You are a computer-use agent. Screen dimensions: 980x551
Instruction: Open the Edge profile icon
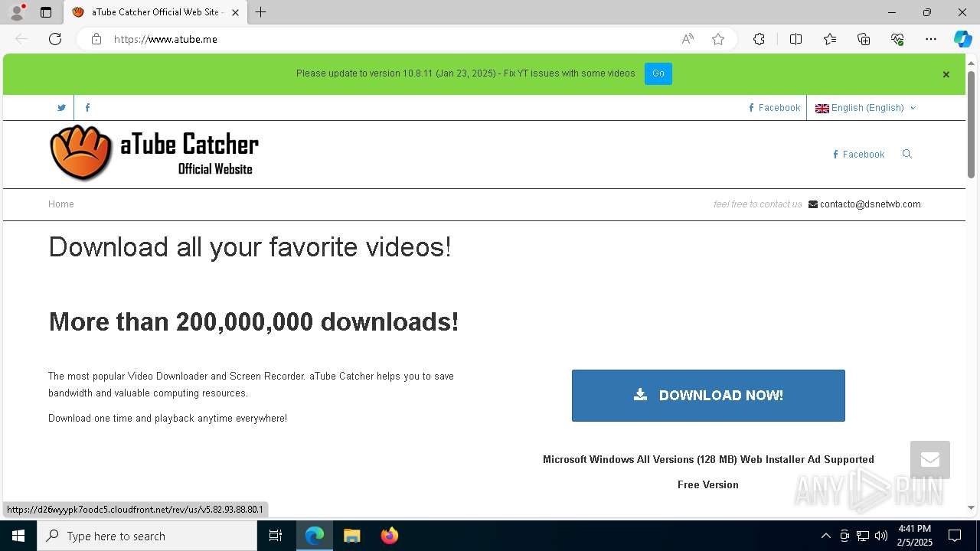point(17,12)
